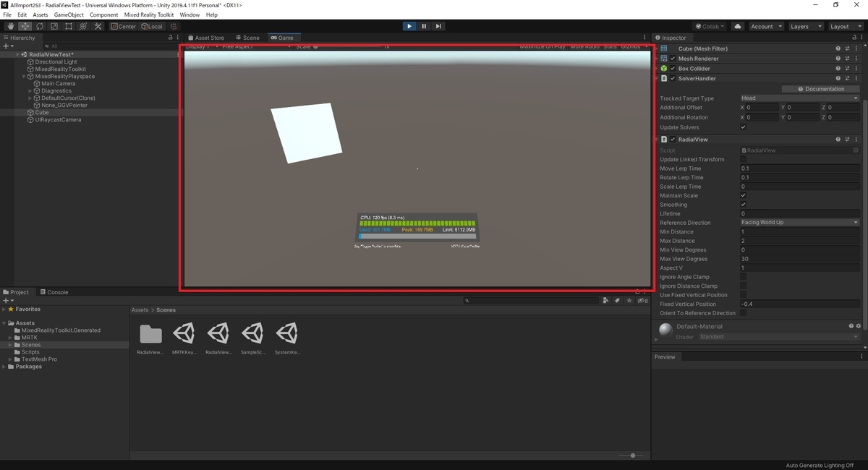Select the Move tool
This screenshot has width=868, height=470.
click(x=25, y=27)
